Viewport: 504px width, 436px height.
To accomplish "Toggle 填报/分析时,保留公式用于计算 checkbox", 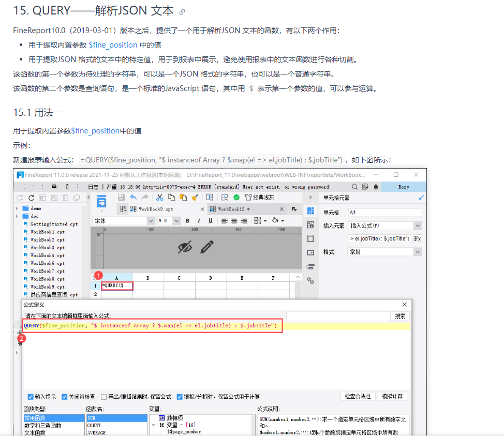I will (x=180, y=397).
